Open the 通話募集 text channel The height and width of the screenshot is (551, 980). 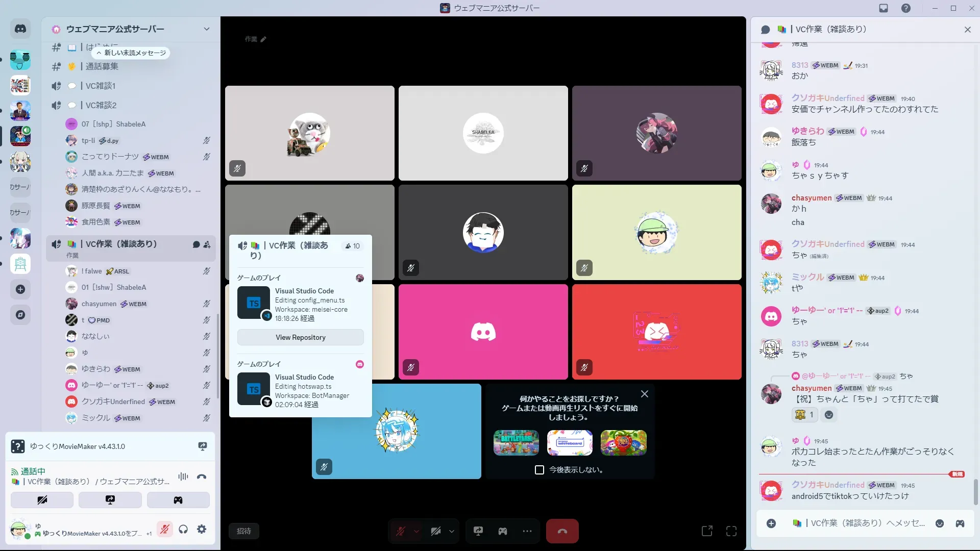(102, 66)
